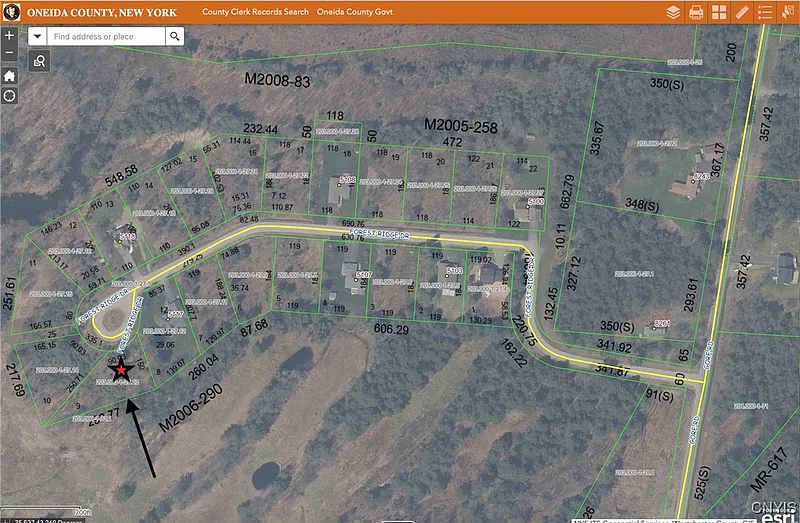
Task: Click the 91(S) parcel label
Action: (660, 395)
